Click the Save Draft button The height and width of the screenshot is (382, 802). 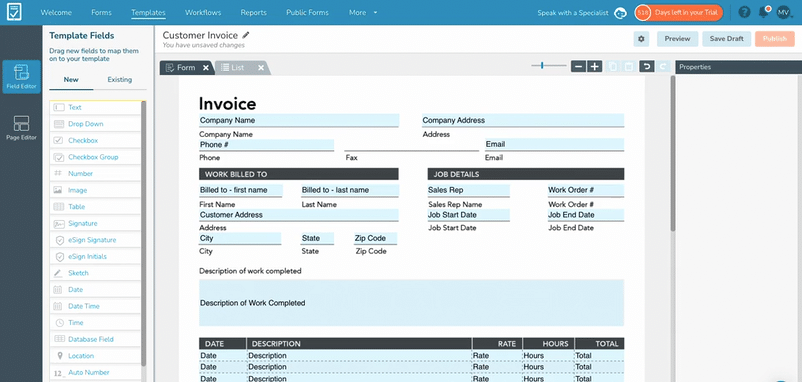coord(727,39)
